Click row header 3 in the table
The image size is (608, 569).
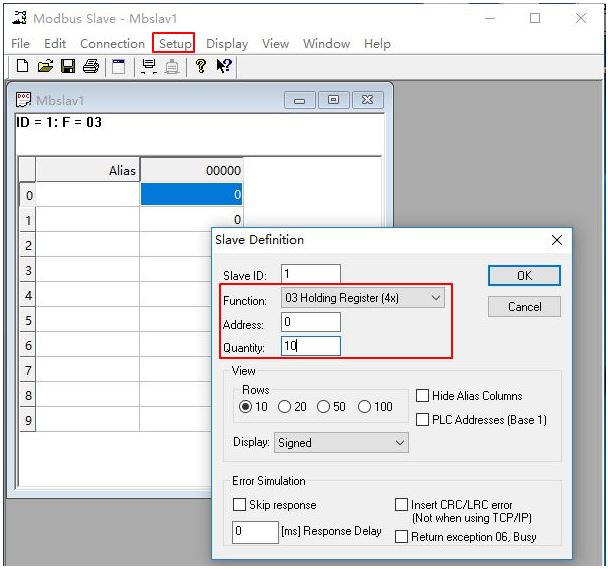point(28,270)
